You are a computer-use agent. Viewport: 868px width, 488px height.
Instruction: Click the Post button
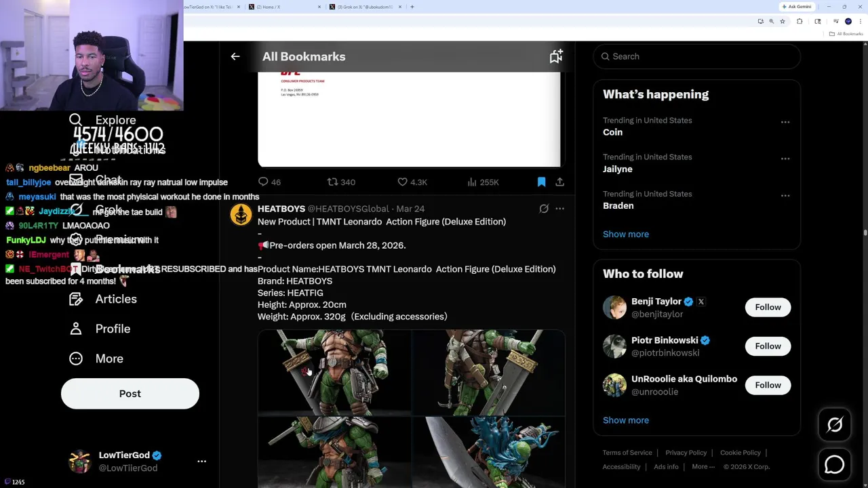click(130, 394)
